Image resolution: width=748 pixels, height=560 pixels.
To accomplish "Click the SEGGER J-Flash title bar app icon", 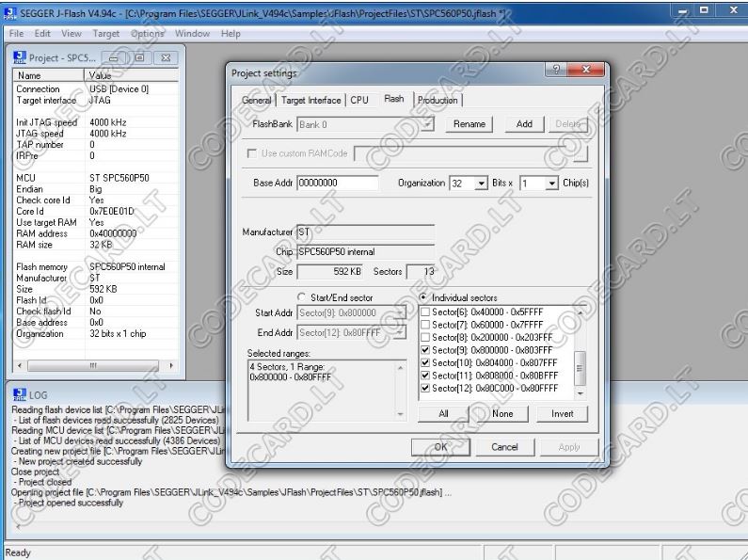I will click(10, 13).
